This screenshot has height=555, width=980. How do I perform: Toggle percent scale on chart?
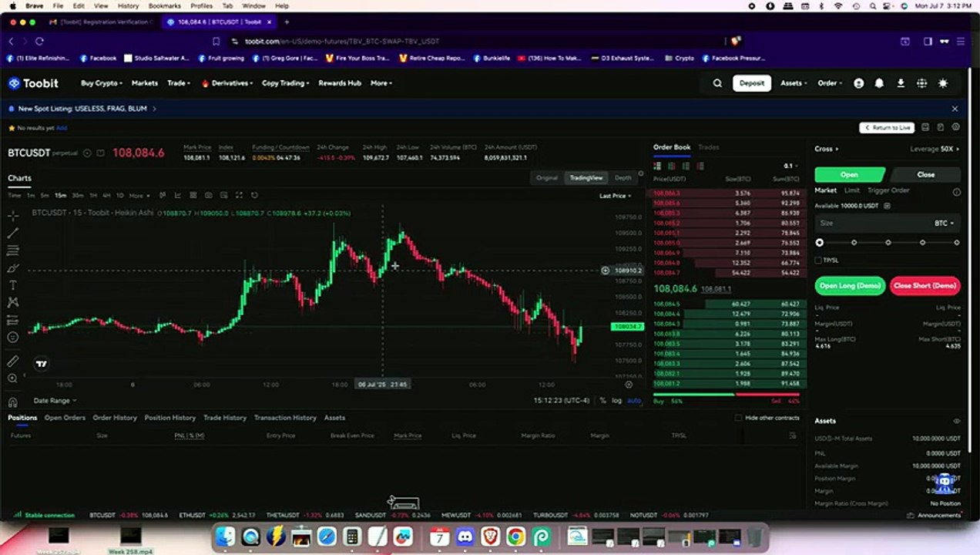pyautogui.click(x=602, y=401)
